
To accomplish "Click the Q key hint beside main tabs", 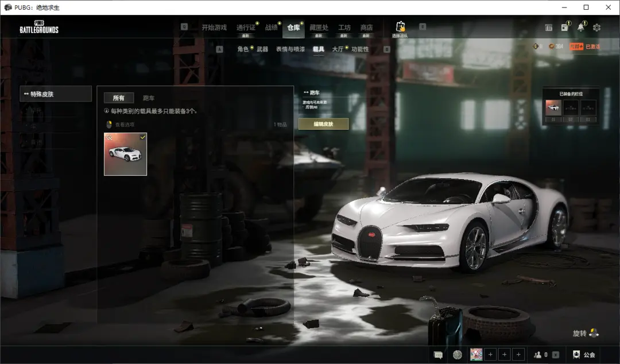I will point(184,26).
